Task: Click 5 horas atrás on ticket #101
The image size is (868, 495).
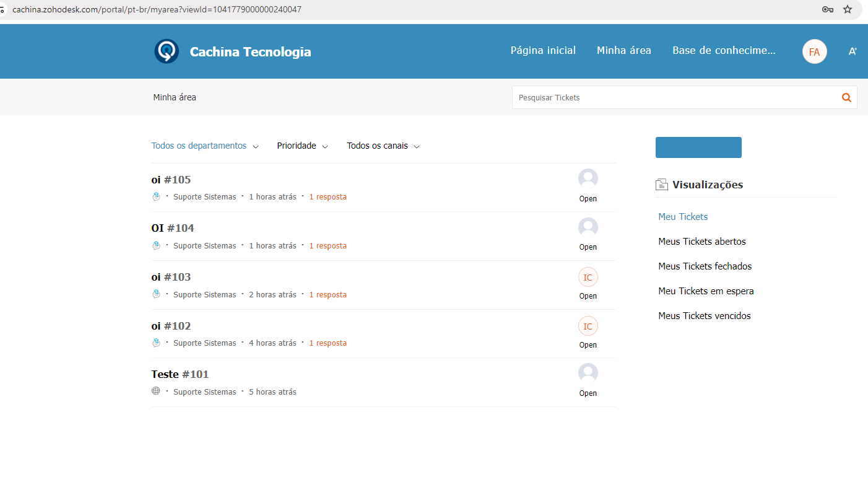Action: 272,392
